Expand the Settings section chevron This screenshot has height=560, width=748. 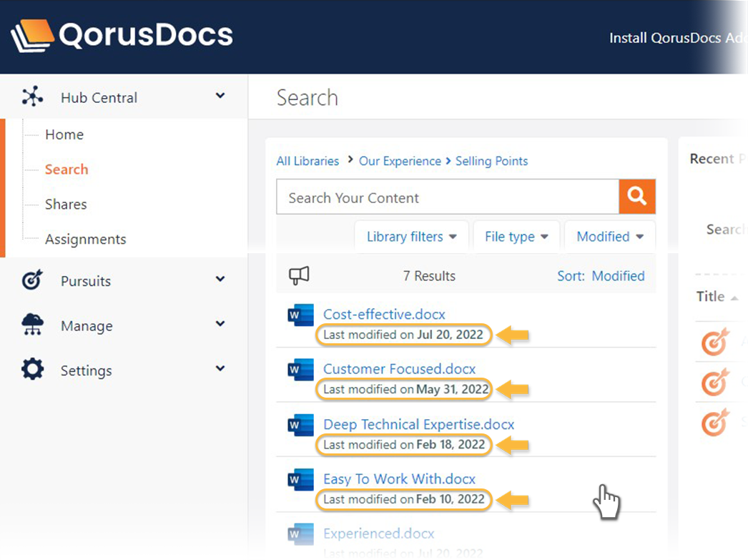[220, 368]
